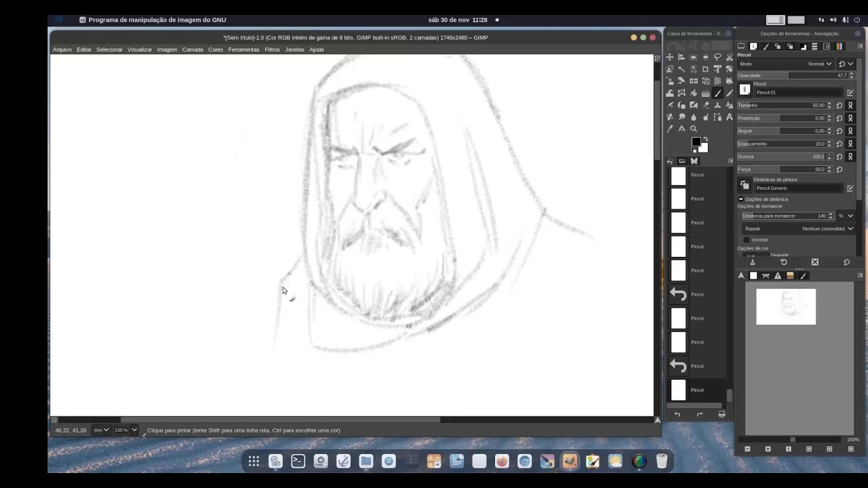The image size is (868, 488).
Task: Open the 150% zoom level dropdown
Action: coord(125,430)
